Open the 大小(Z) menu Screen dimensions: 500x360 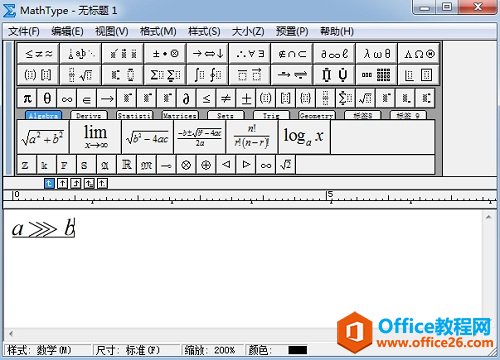pos(248,32)
